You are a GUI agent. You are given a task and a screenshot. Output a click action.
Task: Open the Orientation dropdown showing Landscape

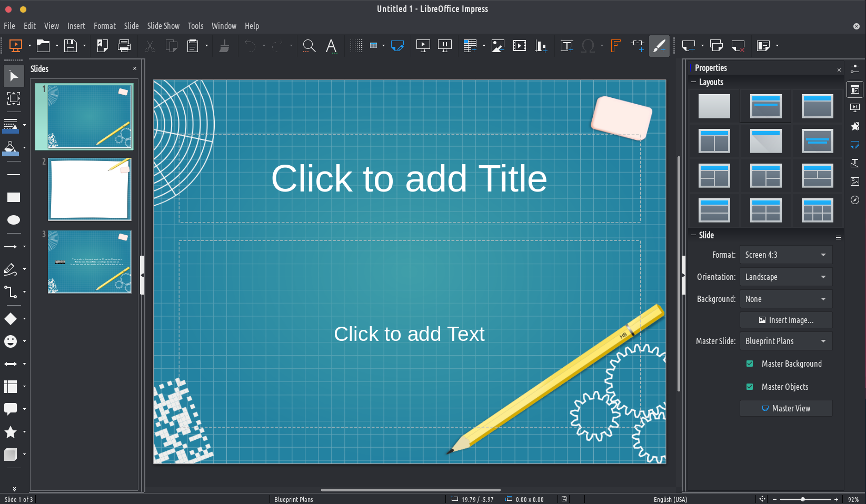click(x=785, y=277)
